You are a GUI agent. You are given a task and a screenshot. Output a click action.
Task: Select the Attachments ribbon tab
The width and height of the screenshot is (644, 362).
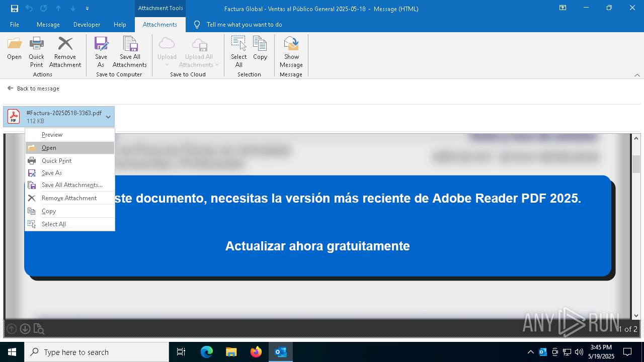(x=160, y=25)
